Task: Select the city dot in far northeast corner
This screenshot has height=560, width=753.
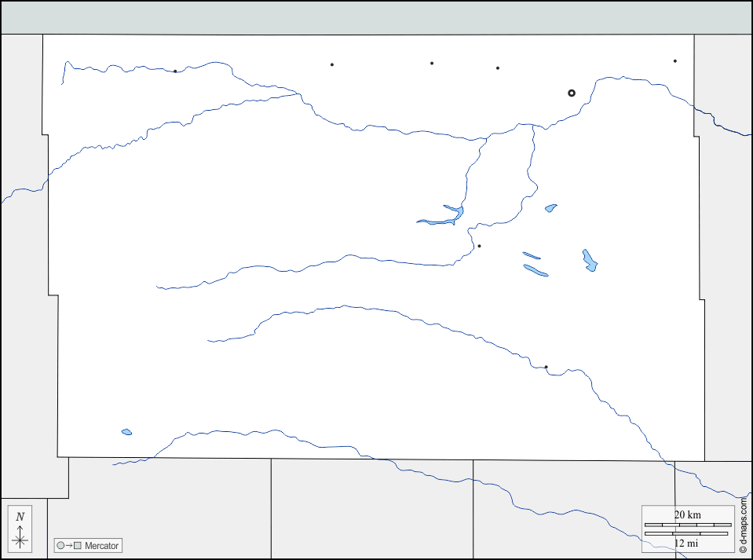Action: [674, 61]
